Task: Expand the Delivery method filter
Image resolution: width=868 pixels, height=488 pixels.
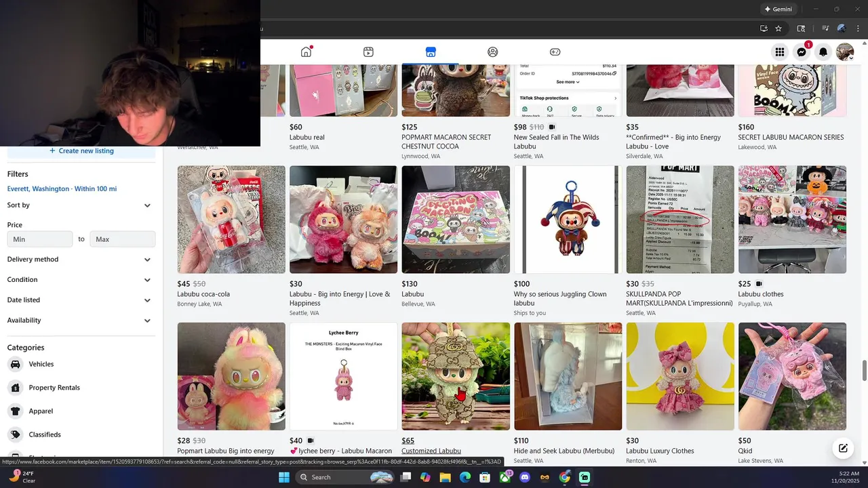Action: click(x=81, y=260)
